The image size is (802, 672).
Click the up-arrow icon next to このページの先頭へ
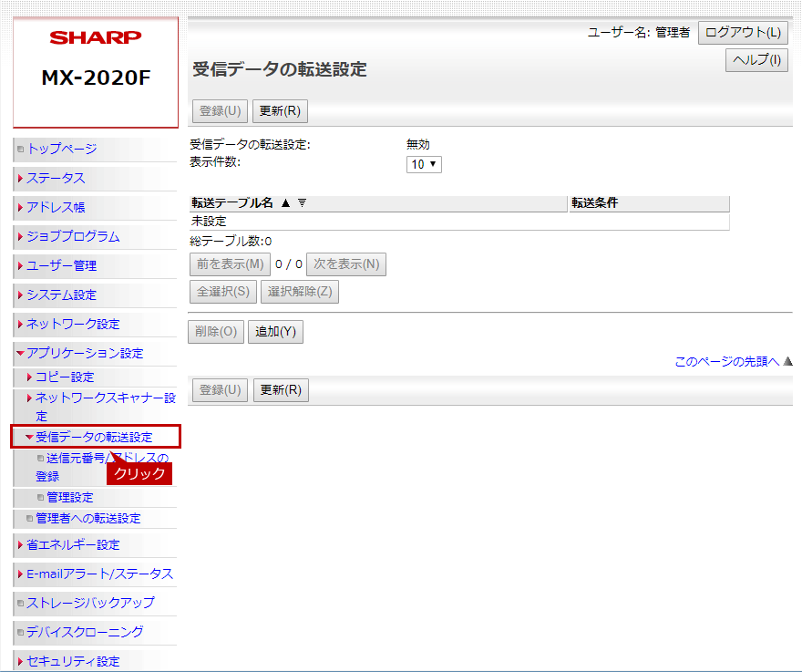(787, 362)
